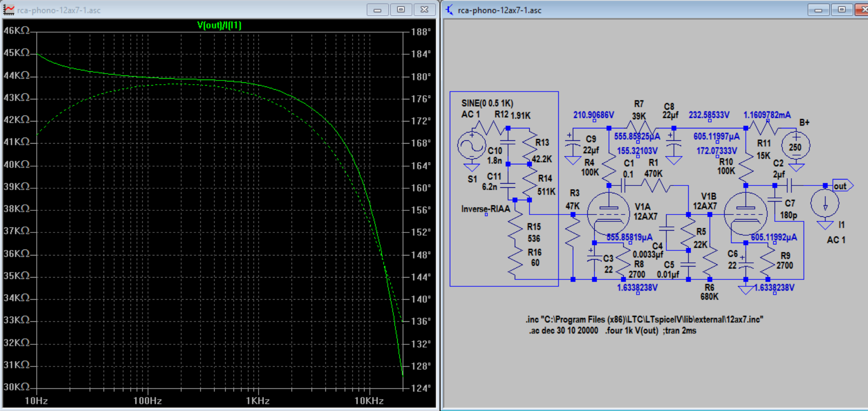Viewport: 868px width, 411px height.
Task: Click the .ac dec 30 10 20000 directive
Action: pos(563,330)
